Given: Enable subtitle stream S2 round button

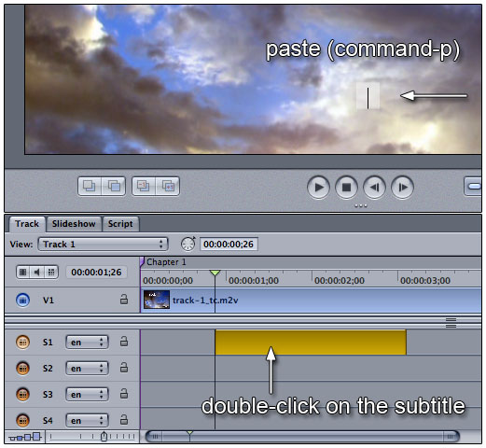Looking at the screenshot, I should click(x=22, y=369).
